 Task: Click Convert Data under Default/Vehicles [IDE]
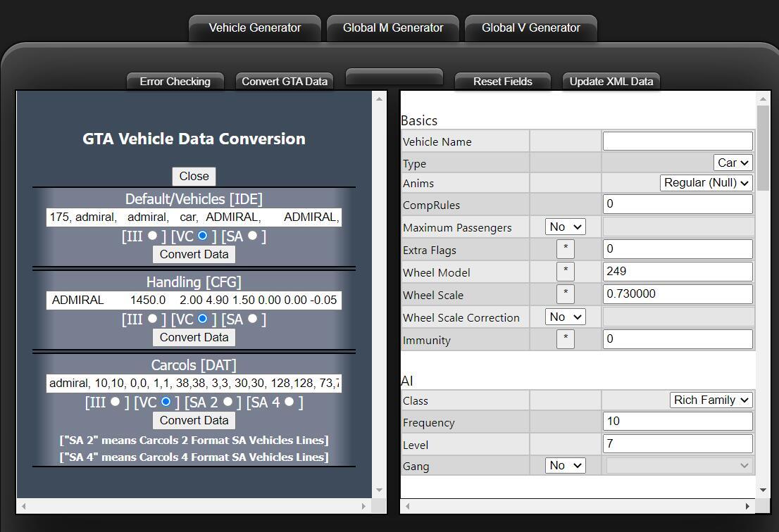tap(194, 254)
